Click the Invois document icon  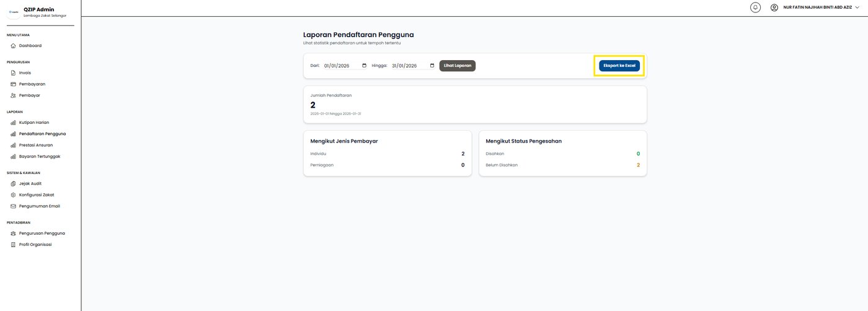[13, 73]
